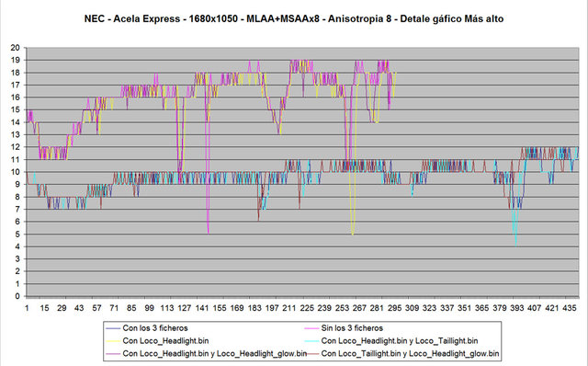Click the yellow line legend swatch
Image resolution: width=588 pixels, height=366 pixels.
pyautogui.click(x=113, y=341)
